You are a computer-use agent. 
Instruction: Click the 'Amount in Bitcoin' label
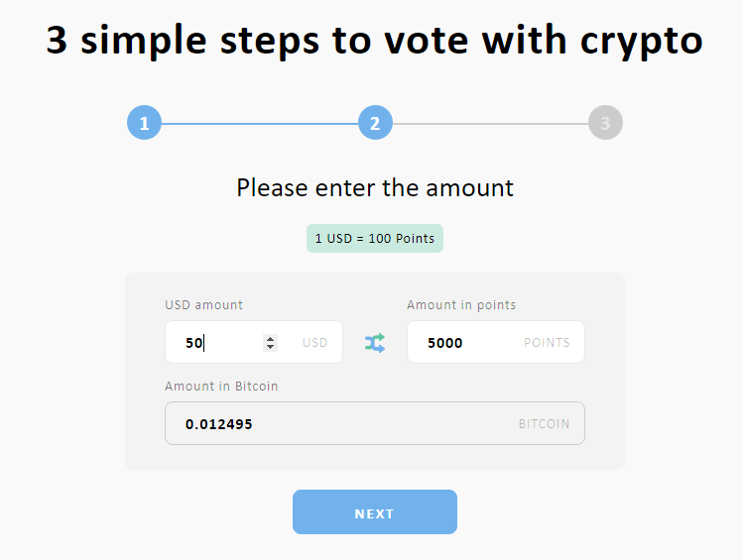pos(221,387)
